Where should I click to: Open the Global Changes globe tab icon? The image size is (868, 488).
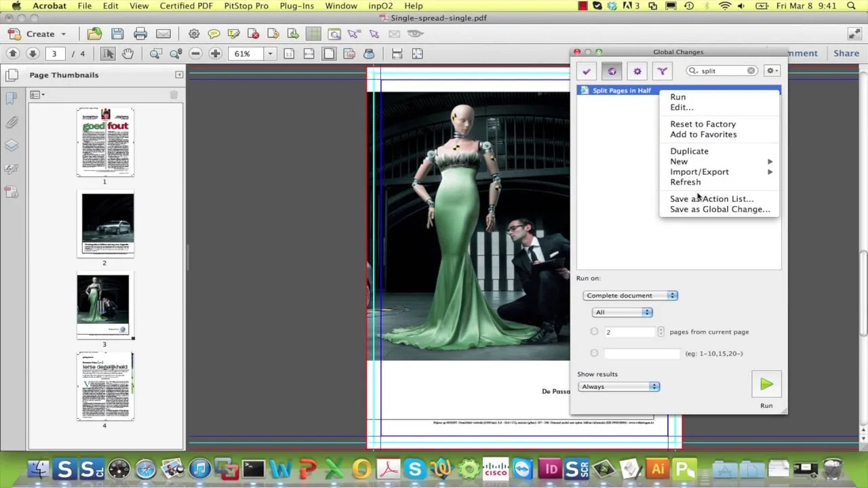pyautogui.click(x=612, y=71)
